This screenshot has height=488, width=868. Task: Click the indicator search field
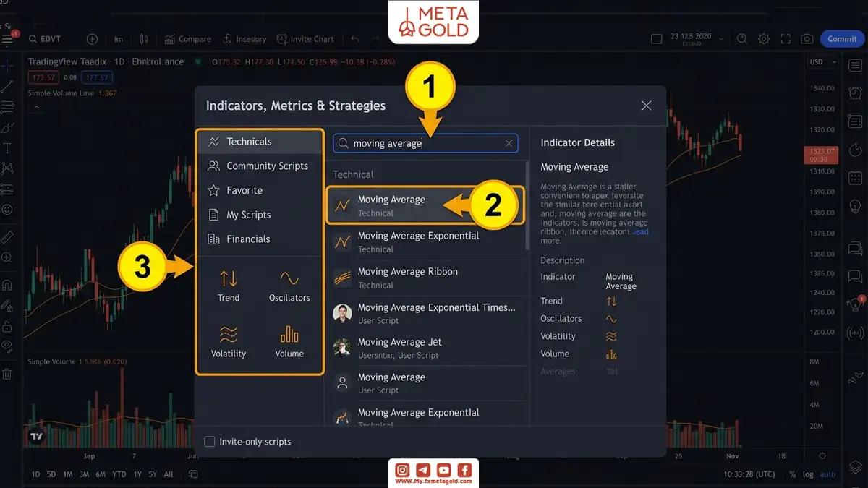click(425, 143)
